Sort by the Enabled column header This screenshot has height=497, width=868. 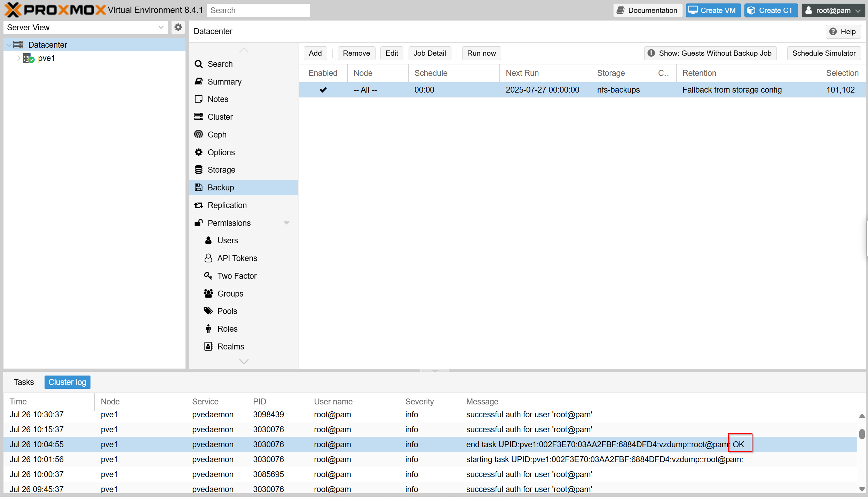(x=323, y=73)
